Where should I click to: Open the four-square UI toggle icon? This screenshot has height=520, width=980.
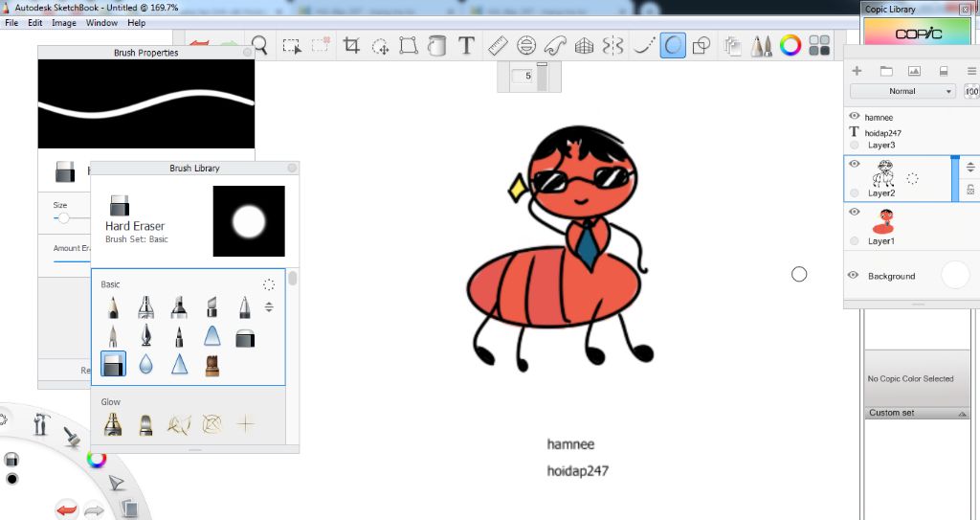coord(819,46)
